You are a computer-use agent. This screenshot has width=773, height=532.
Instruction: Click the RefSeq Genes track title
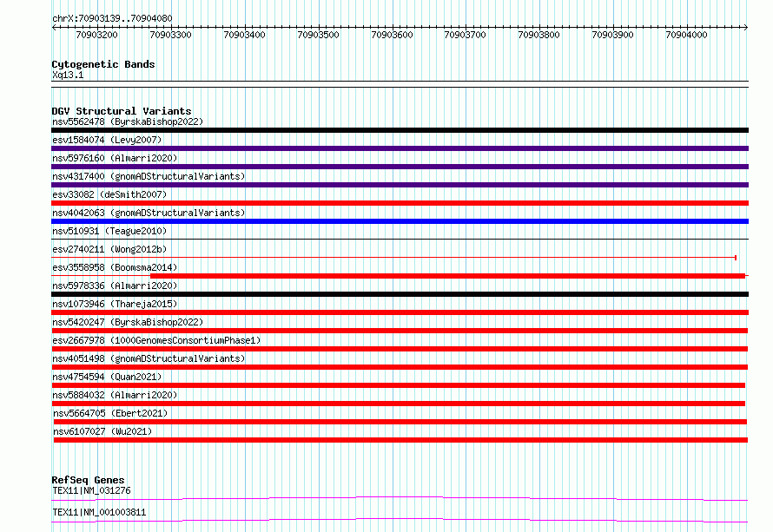coord(88,480)
